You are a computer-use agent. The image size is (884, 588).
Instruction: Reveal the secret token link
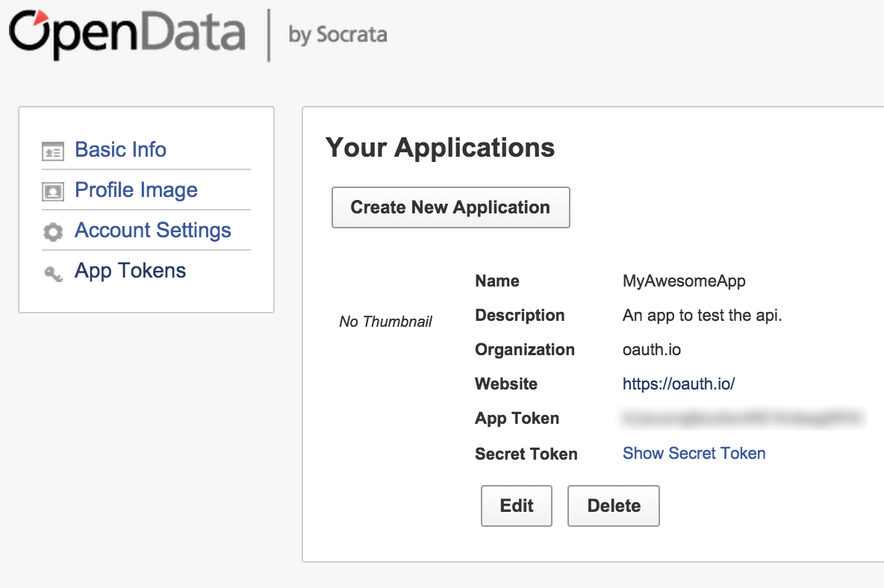[694, 454]
